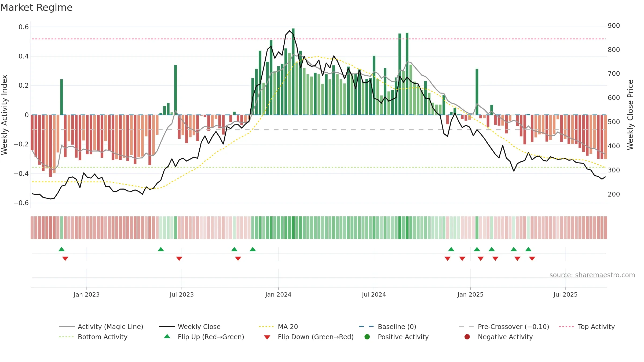Viewport: 644px width, 362px height.
Task: Click the 900 tick on the price axis
Action: tap(614, 25)
